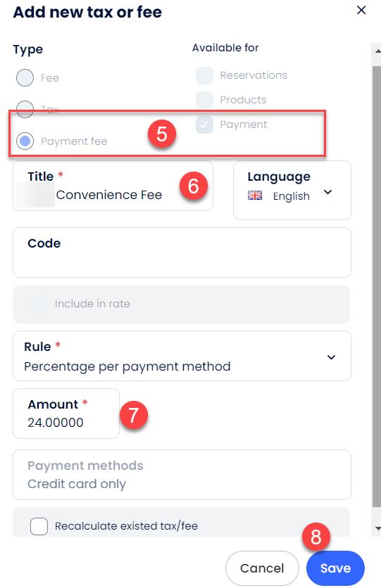Expand the Rule dropdown chevron
Image resolution: width=381 pixels, height=588 pixels.
pos(331,357)
